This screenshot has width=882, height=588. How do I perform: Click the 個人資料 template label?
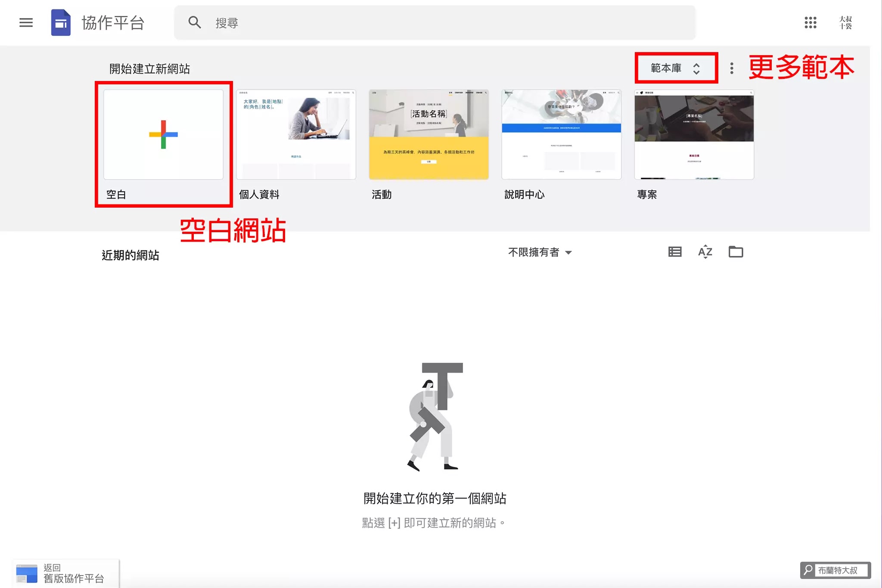(259, 195)
